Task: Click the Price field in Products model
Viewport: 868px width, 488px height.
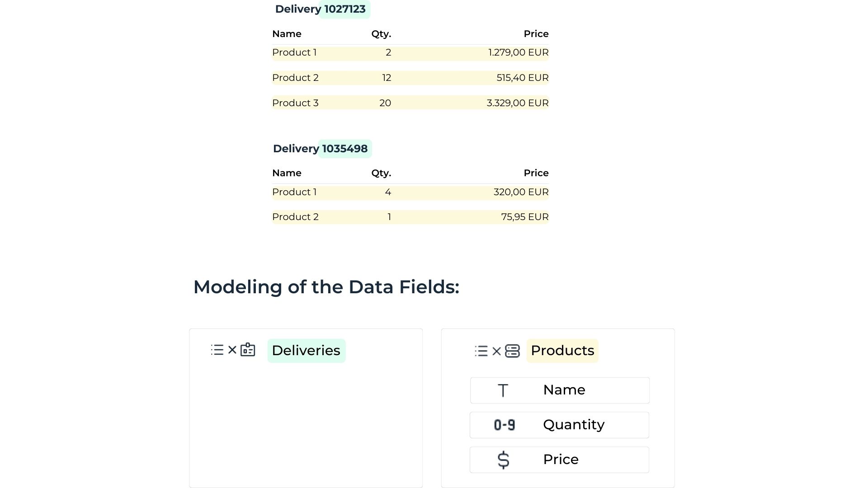Action: 559,459
